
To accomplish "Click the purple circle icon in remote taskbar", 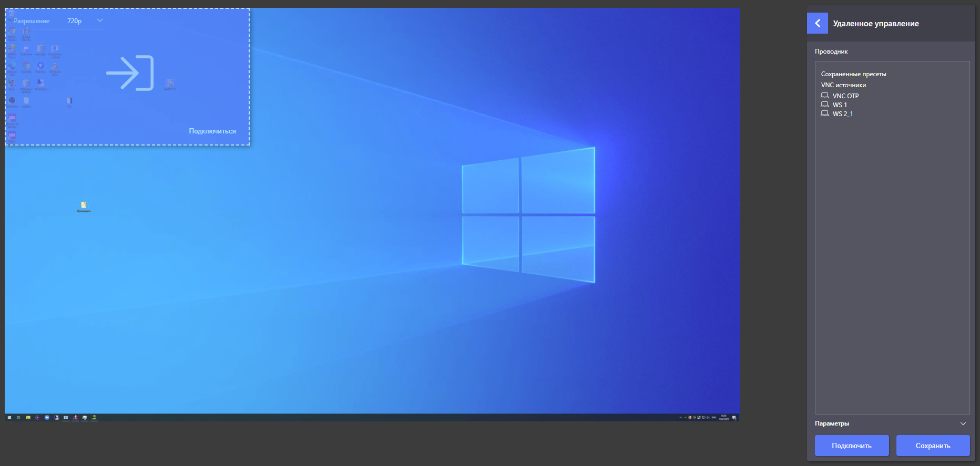I will tap(37, 418).
